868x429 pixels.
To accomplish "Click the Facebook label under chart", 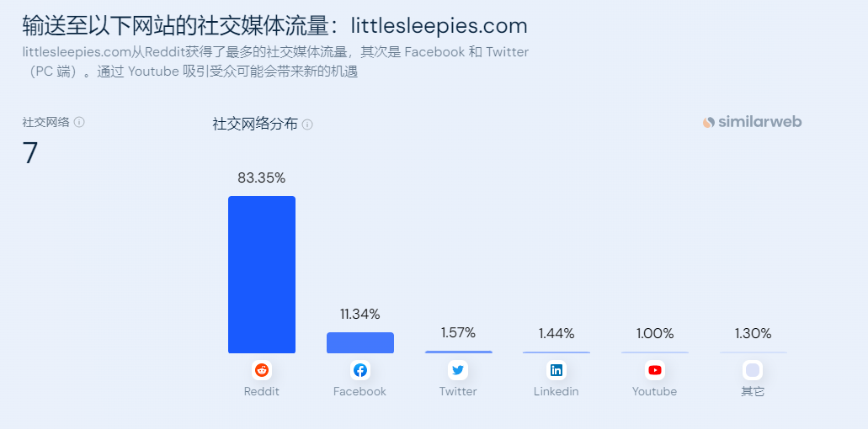I will tap(359, 391).
